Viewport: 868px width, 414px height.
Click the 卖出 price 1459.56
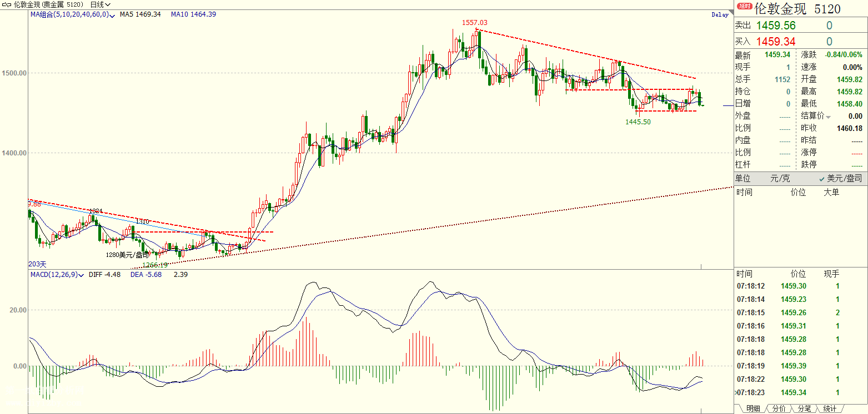click(776, 26)
